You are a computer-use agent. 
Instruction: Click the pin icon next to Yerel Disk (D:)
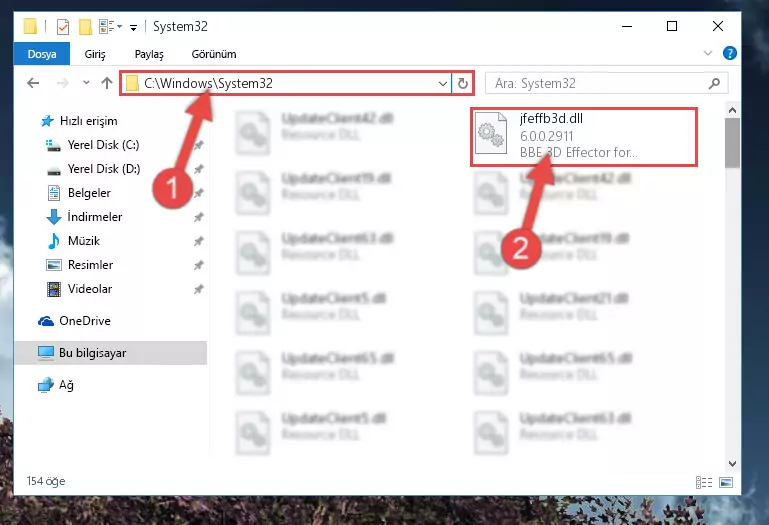coord(199,169)
